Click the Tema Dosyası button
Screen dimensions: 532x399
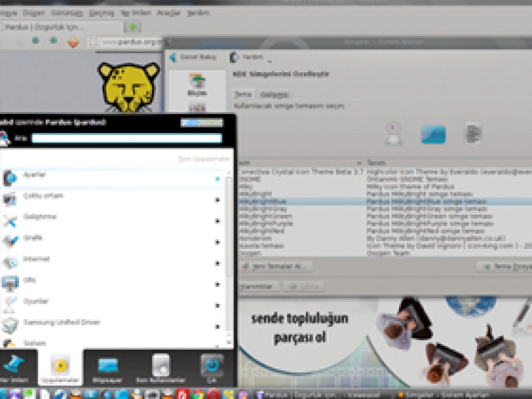click(x=505, y=267)
